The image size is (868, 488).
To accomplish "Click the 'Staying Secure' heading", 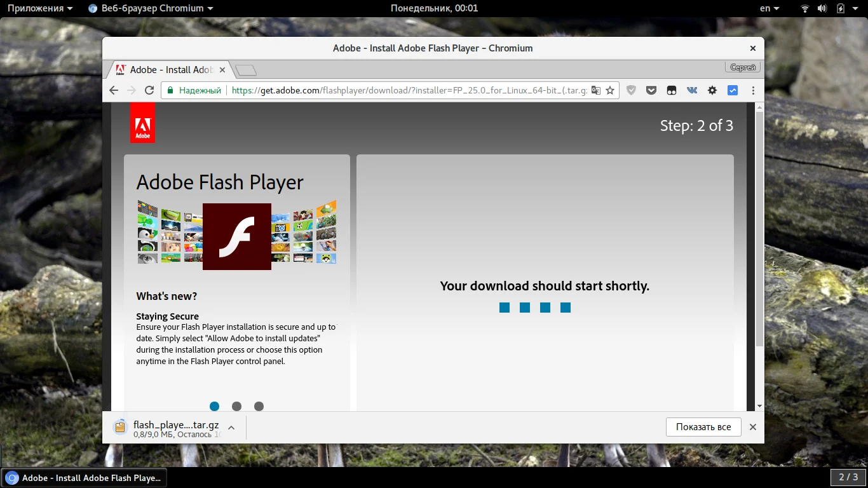I will pos(167,316).
